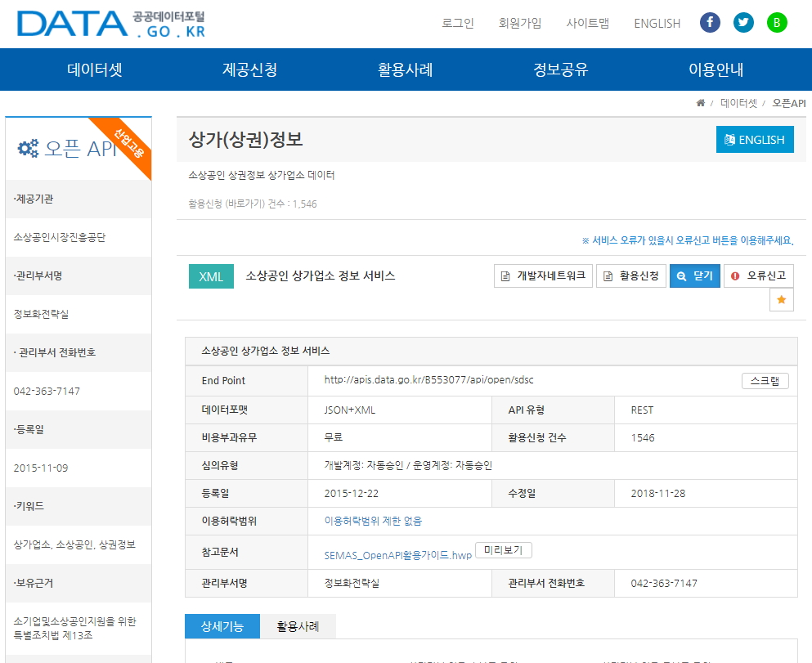Viewport: 812px width, 663px height.
Task: Click the 스크랩 button
Action: 765,381
